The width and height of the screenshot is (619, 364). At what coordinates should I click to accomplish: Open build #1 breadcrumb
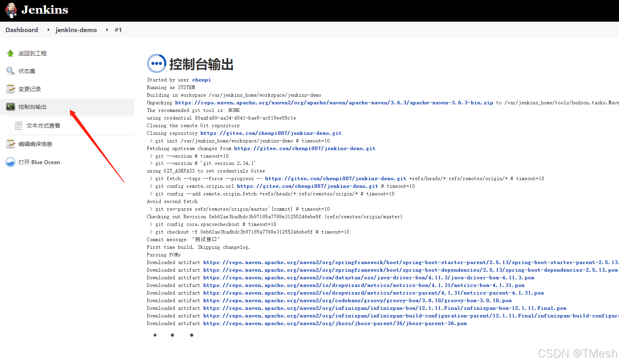tap(118, 30)
